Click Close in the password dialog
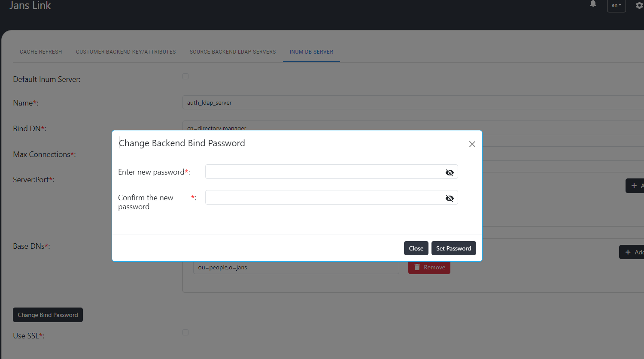Viewport: 644px width, 359px height. click(416, 248)
